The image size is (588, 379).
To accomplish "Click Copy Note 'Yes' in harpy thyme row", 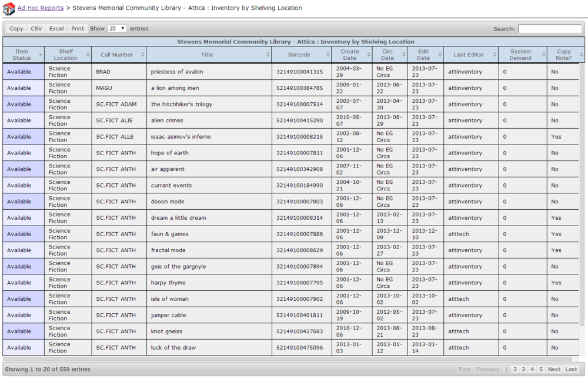I will point(556,283).
